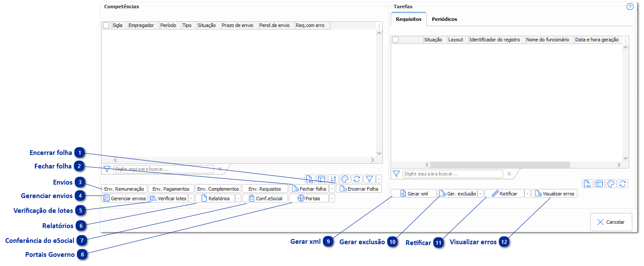Viewport: 644px width, 266px height.
Task: Sort by Período column header
Action: (170, 26)
